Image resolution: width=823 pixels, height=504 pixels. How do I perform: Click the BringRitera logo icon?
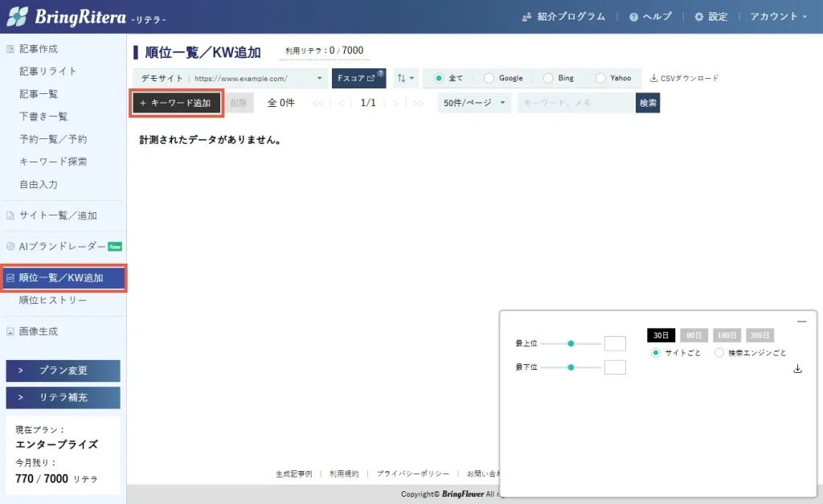(x=18, y=16)
